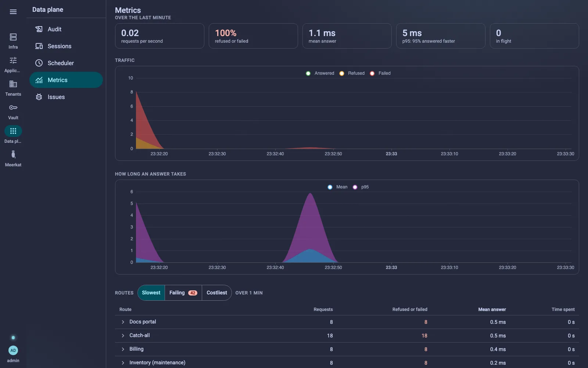Click the admin AD avatar
588x368 pixels.
pos(13,350)
